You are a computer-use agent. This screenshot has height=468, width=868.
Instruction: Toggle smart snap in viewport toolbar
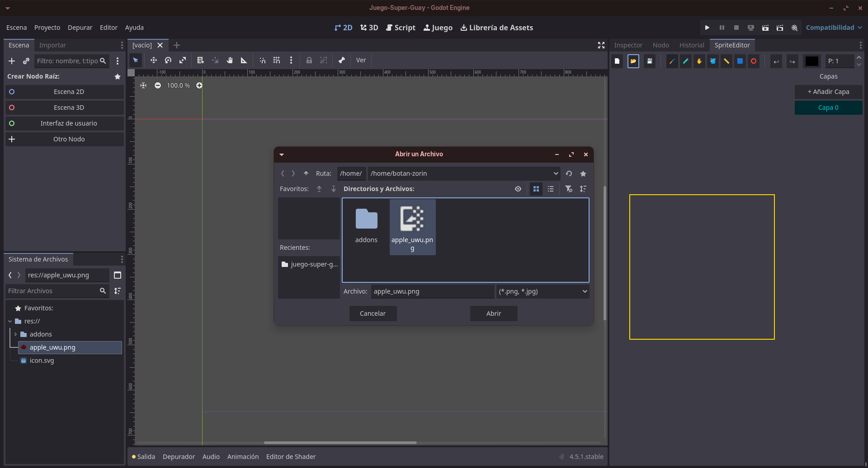262,60
